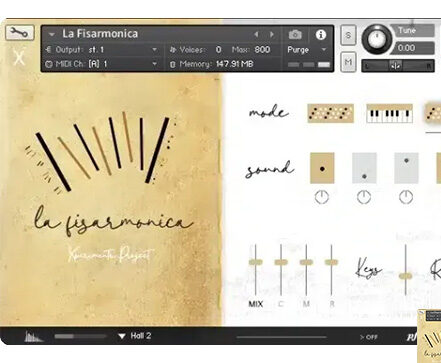Click the Keys noise fader handle

[405, 276]
